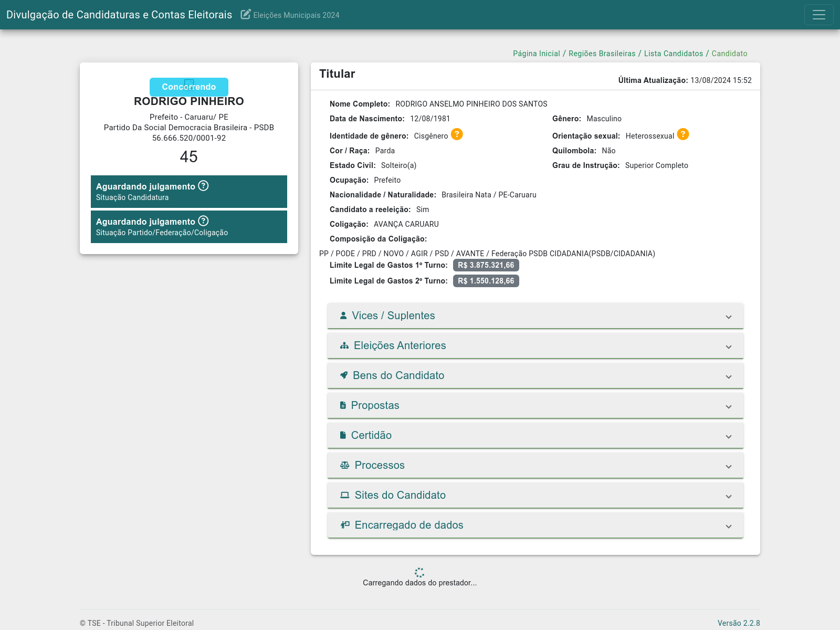Click the person icon in Vices / Suplentes
840x630 pixels.
(x=343, y=316)
